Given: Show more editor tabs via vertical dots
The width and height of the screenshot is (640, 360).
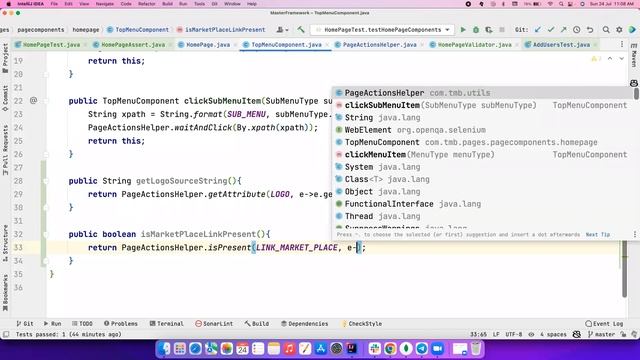Looking at the screenshot, I should point(622,44).
